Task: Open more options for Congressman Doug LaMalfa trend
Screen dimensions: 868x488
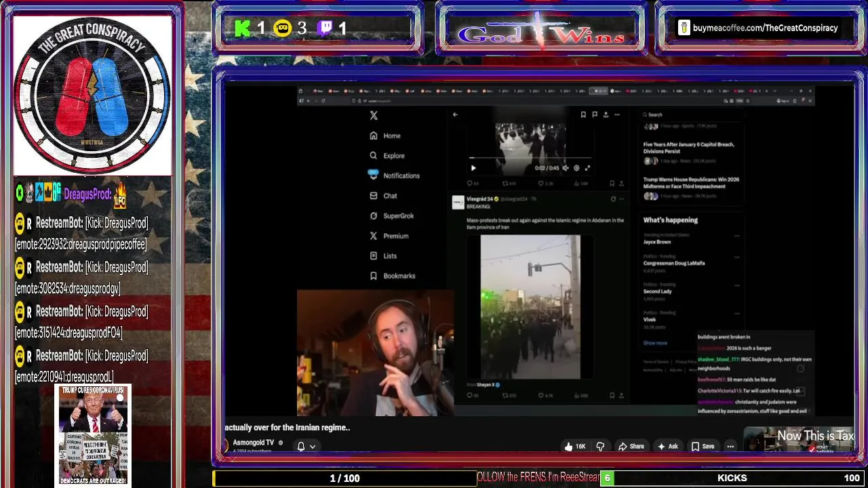Action: (x=736, y=258)
